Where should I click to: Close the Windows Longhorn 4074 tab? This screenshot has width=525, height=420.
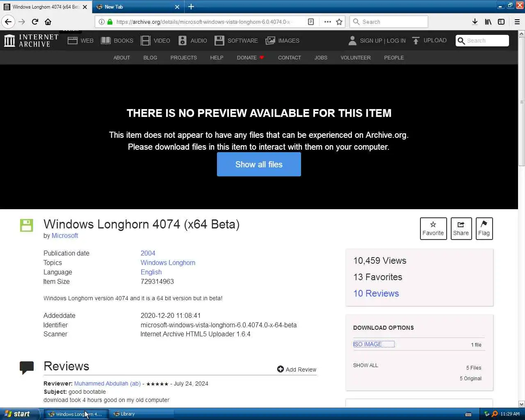pos(85,7)
